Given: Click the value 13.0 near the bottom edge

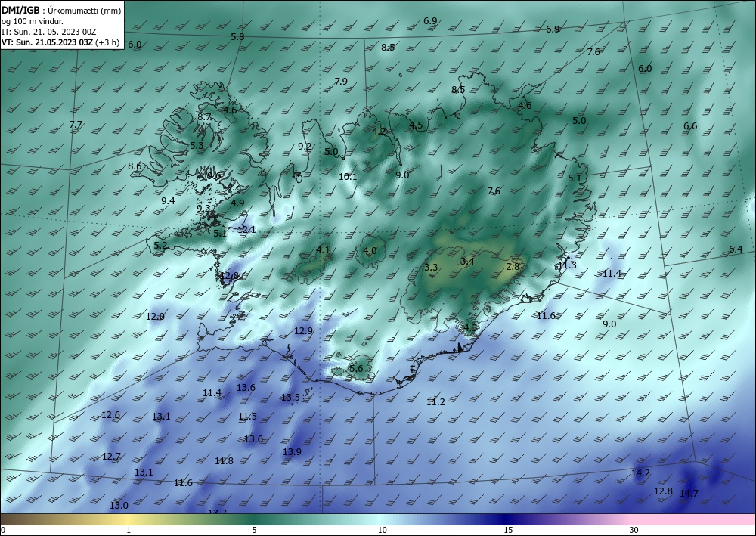Looking at the screenshot, I should (x=119, y=505).
